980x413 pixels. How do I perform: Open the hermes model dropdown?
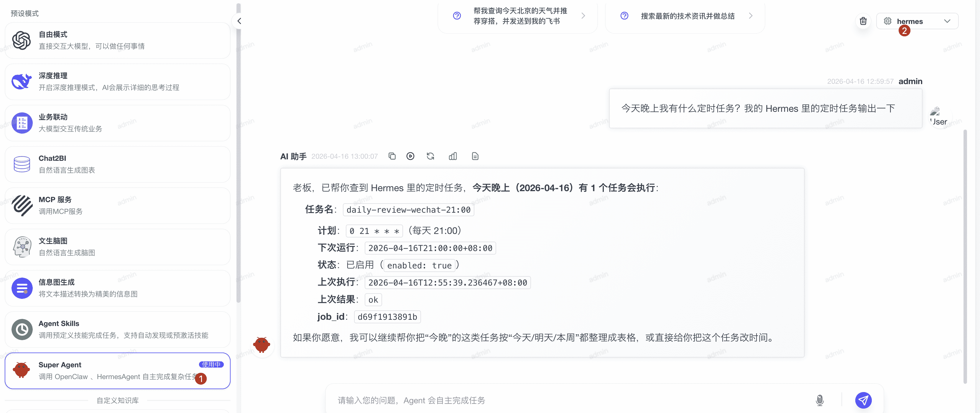point(917,21)
